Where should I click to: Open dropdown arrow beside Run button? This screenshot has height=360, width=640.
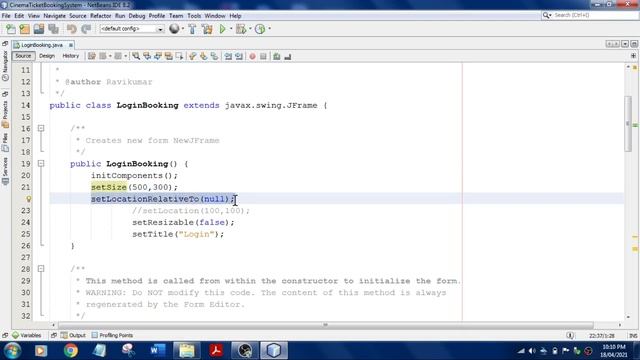231,29
